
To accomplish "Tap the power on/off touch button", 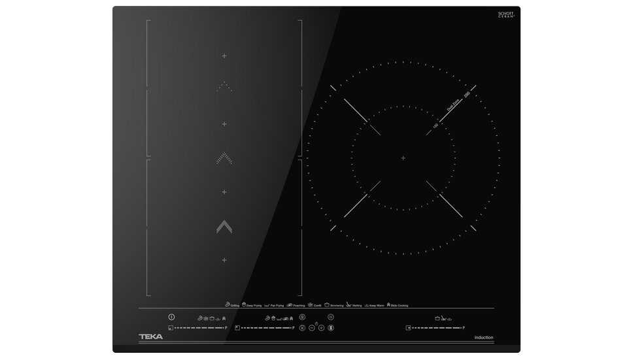I will (x=172, y=317).
